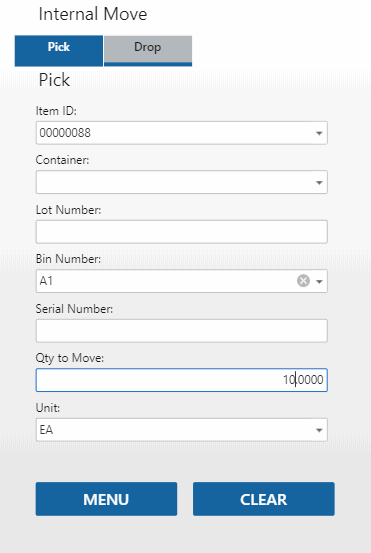Viewport: 371px width, 553px height.
Task: Focus the Serial Number input field
Action: click(x=182, y=331)
